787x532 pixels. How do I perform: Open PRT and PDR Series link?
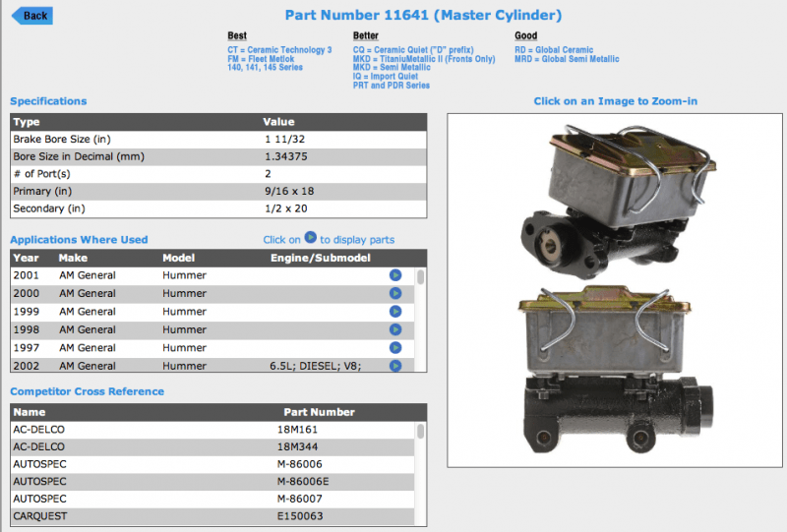pyautogui.click(x=391, y=86)
